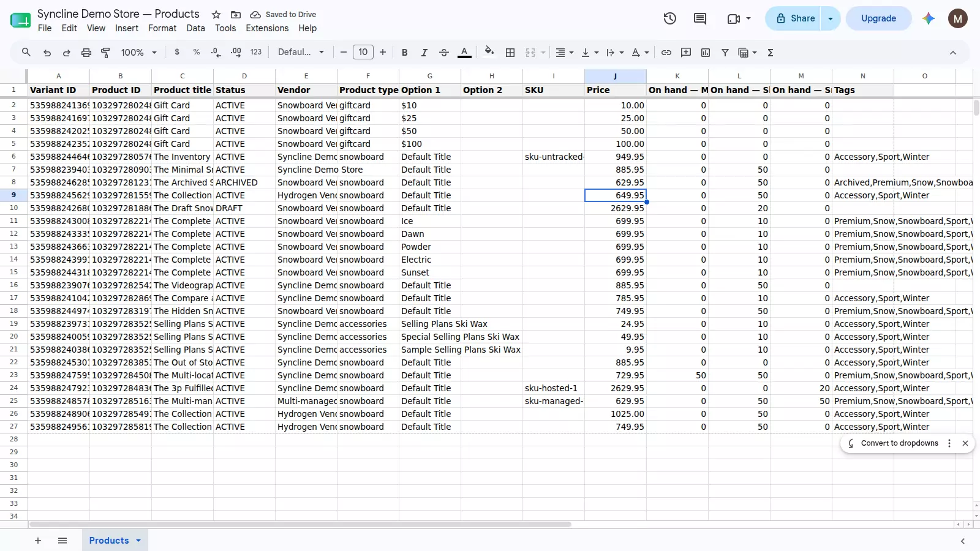Image resolution: width=980 pixels, height=551 pixels.
Task: Increase font size with plus
Action: pos(383,53)
